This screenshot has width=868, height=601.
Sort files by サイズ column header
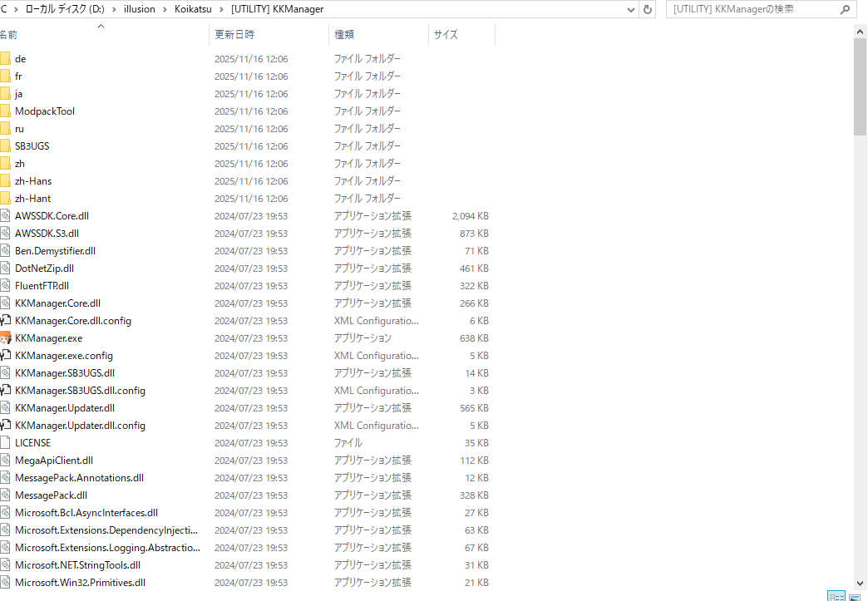446,35
